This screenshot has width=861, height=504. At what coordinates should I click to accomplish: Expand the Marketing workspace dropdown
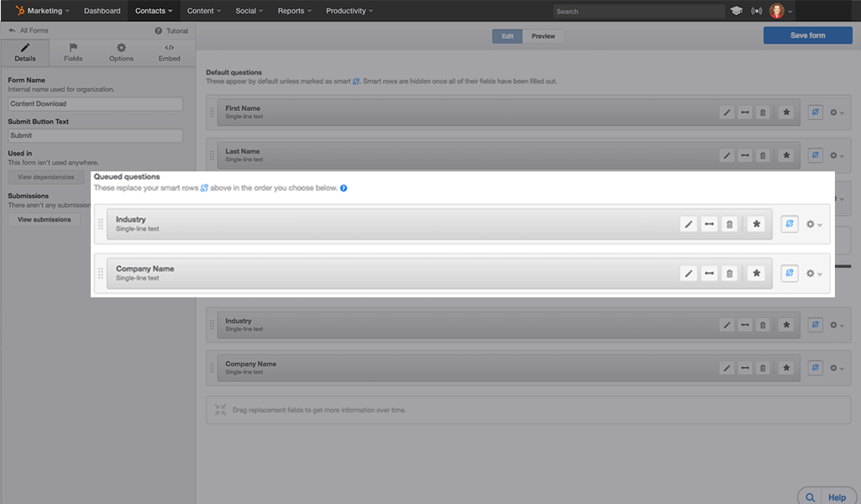coord(40,10)
